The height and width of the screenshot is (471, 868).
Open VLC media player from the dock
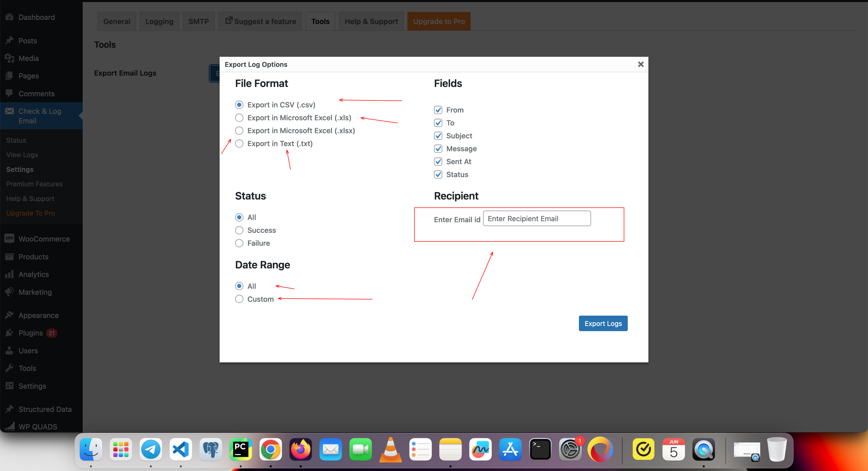coord(391,450)
